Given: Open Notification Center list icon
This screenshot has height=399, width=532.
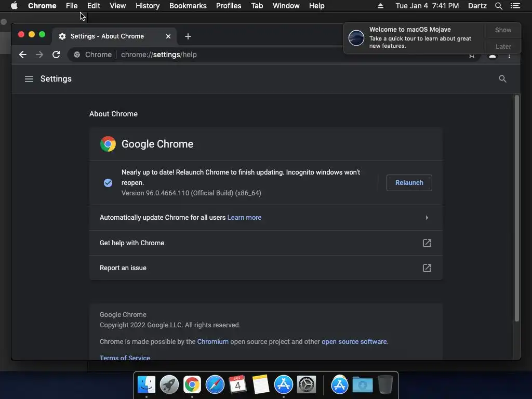Looking at the screenshot, I should pyautogui.click(x=515, y=6).
